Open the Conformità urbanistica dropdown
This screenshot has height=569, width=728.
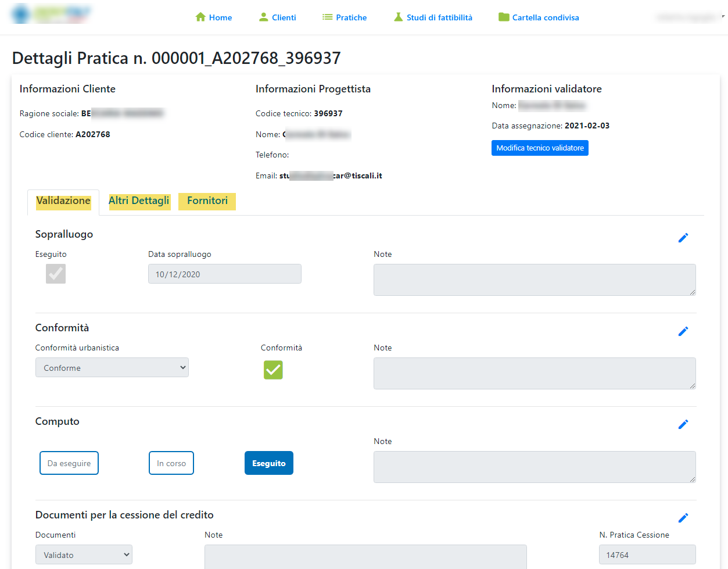[x=112, y=367]
